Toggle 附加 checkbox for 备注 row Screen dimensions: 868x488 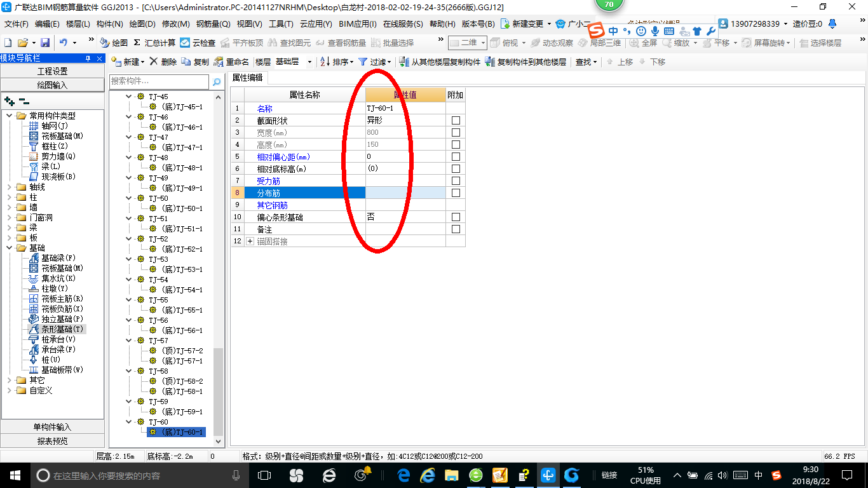[456, 229]
